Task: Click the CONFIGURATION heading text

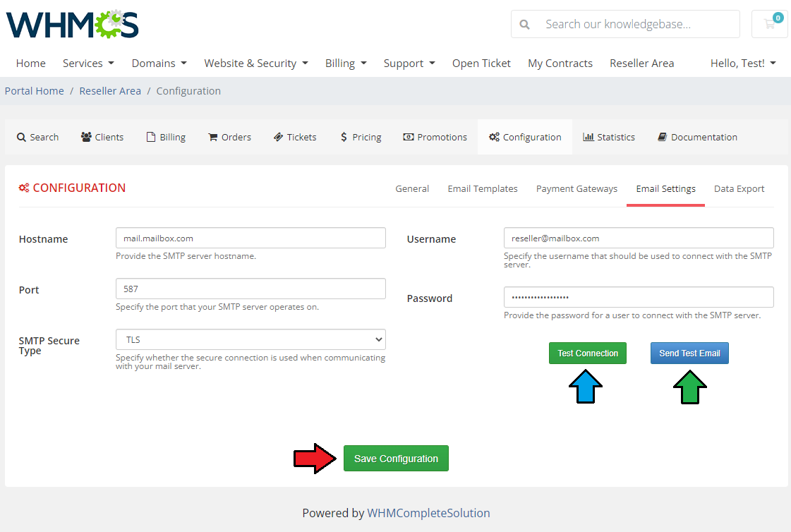Action: click(79, 188)
